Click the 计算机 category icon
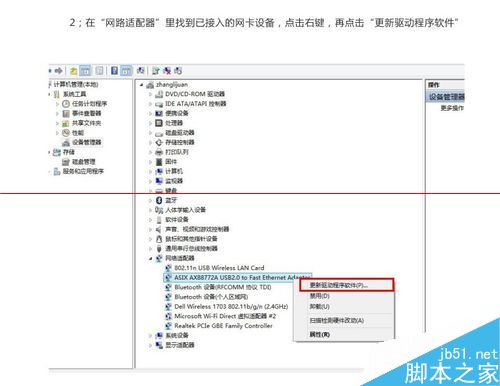This screenshot has width=500, height=386. coord(159,171)
